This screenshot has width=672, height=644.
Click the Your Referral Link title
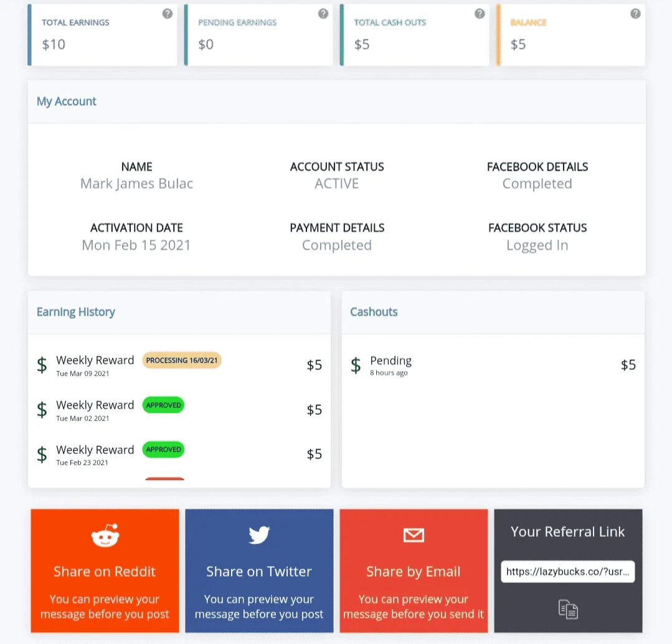[568, 532]
